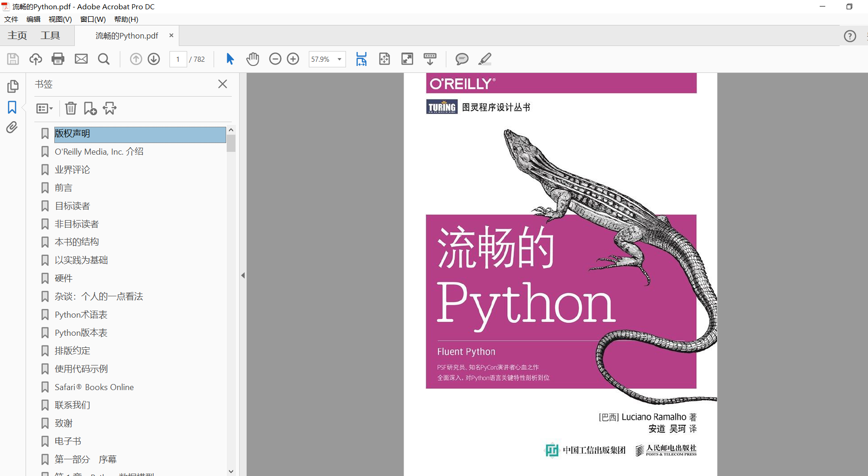Click the page number input field
This screenshot has height=476, width=868.
tap(178, 59)
